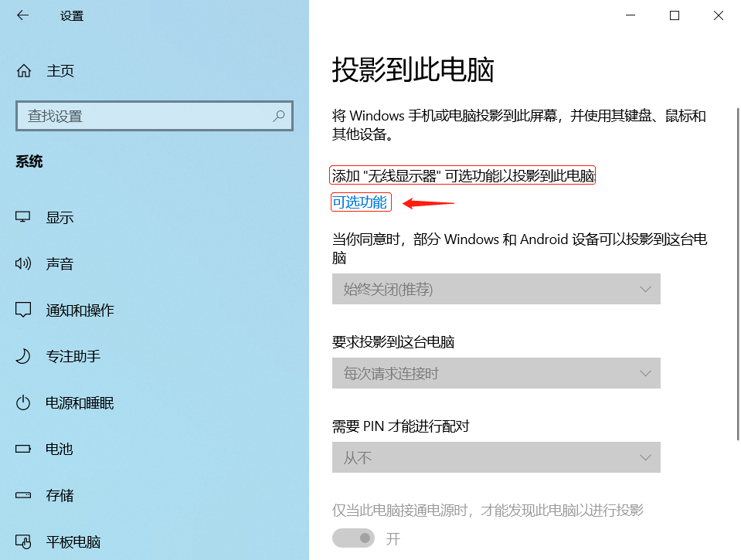
Task: Click the 可选功能 link
Action: point(360,202)
